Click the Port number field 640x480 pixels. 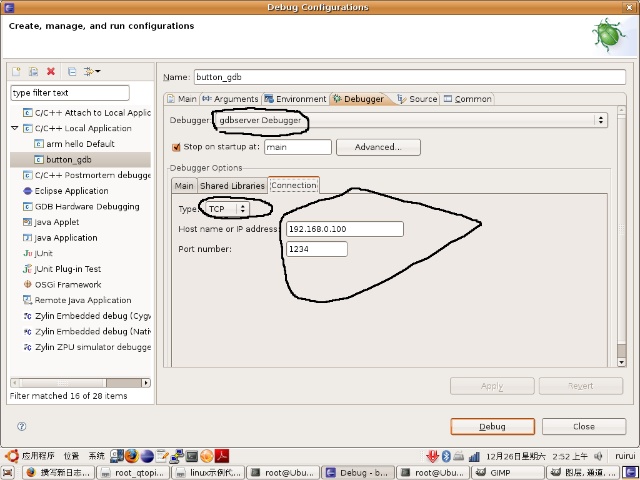pos(317,249)
